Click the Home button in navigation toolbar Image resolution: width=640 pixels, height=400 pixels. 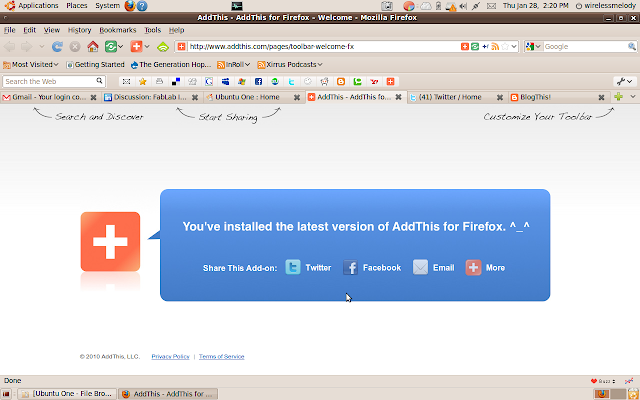pyautogui.click(x=93, y=47)
